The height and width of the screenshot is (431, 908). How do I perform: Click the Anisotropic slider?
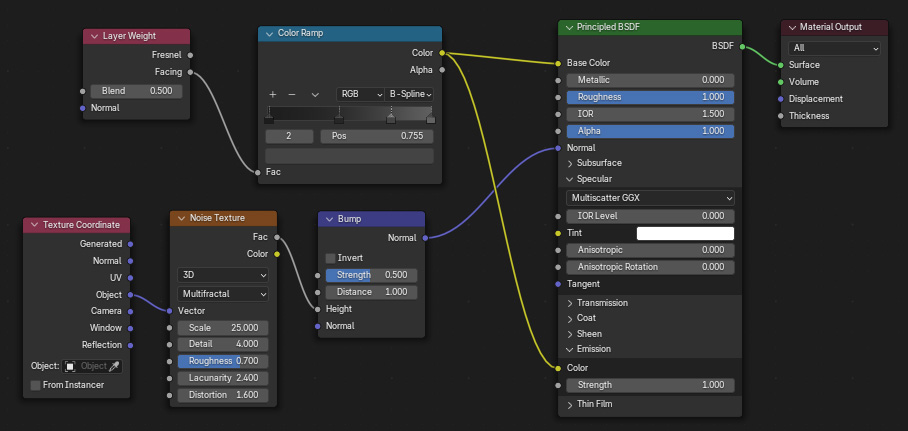click(x=650, y=250)
